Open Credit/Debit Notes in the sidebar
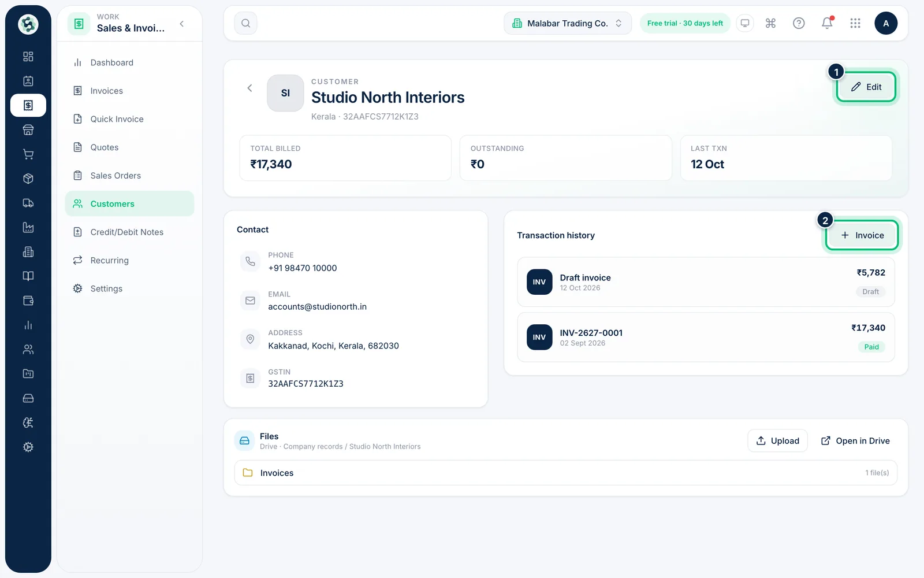This screenshot has height=578, width=924. pos(129,232)
